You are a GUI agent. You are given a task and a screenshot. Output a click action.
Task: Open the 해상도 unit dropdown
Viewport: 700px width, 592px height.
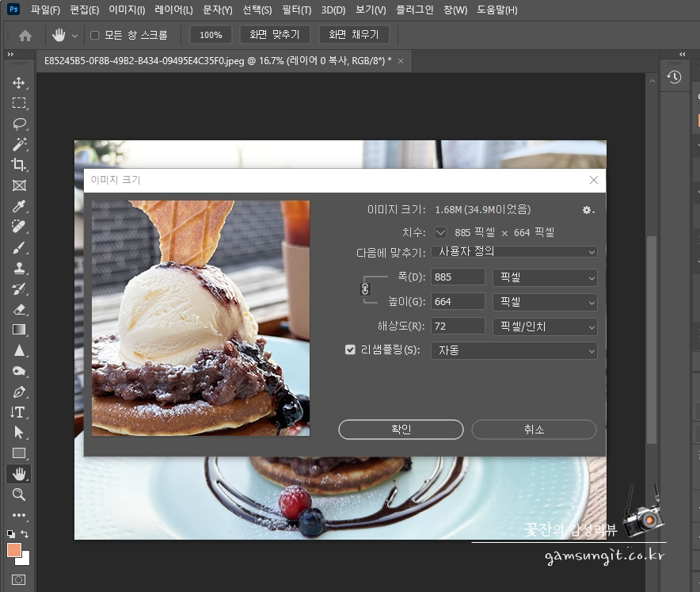545,327
